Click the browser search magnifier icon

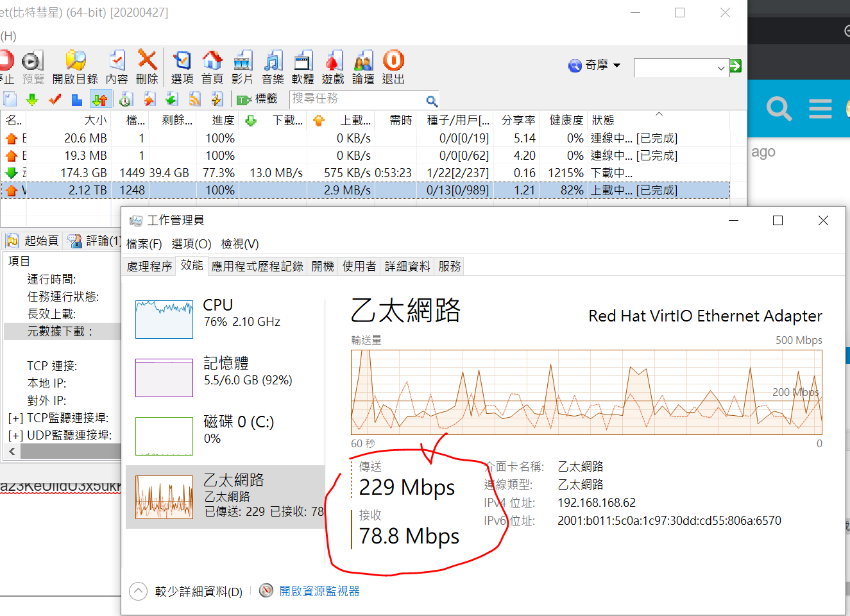point(779,109)
